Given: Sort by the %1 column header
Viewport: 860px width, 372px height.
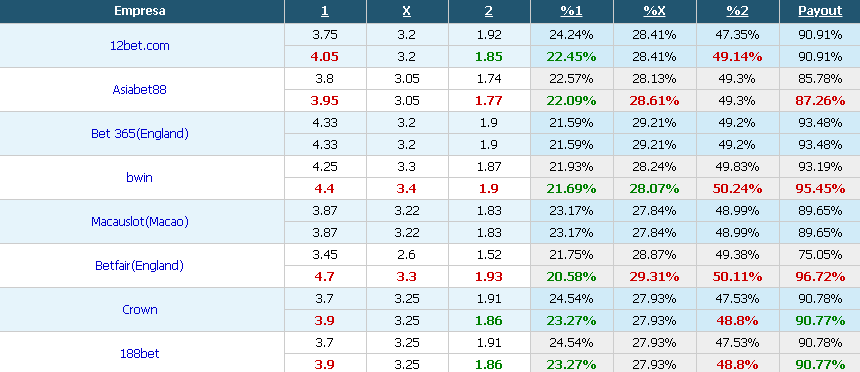Looking at the screenshot, I should 571,11.
